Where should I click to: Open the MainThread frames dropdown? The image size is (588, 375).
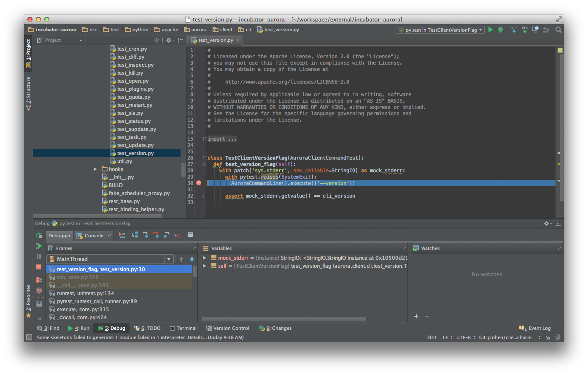[x=168, y=259]
